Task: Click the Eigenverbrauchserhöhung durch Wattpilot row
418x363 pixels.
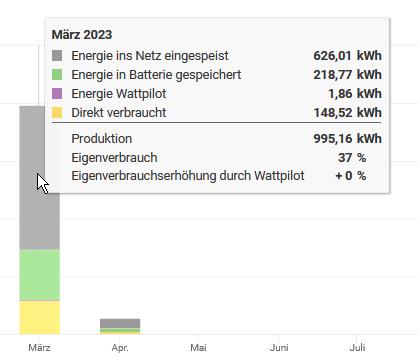Action: [x=219, y=176]
